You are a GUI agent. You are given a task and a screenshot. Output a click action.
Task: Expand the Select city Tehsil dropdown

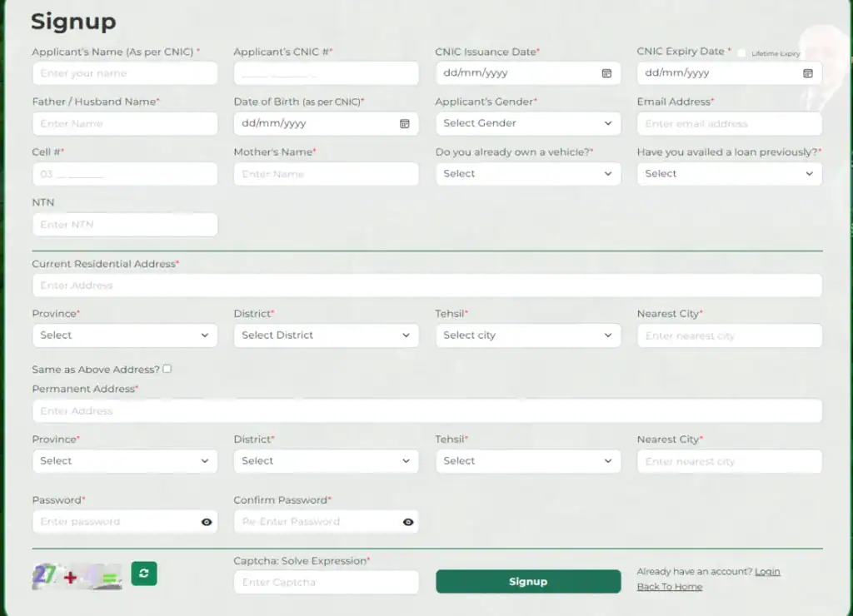(527, 335)
